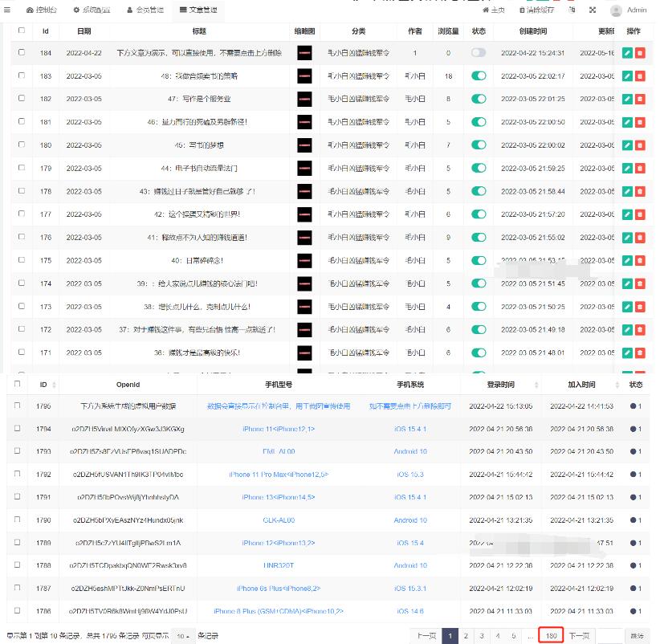The width and height of the screenshot is (660, 644).
Task: Click the 清除缓存 link in the top bar
Action: point(537,10)
